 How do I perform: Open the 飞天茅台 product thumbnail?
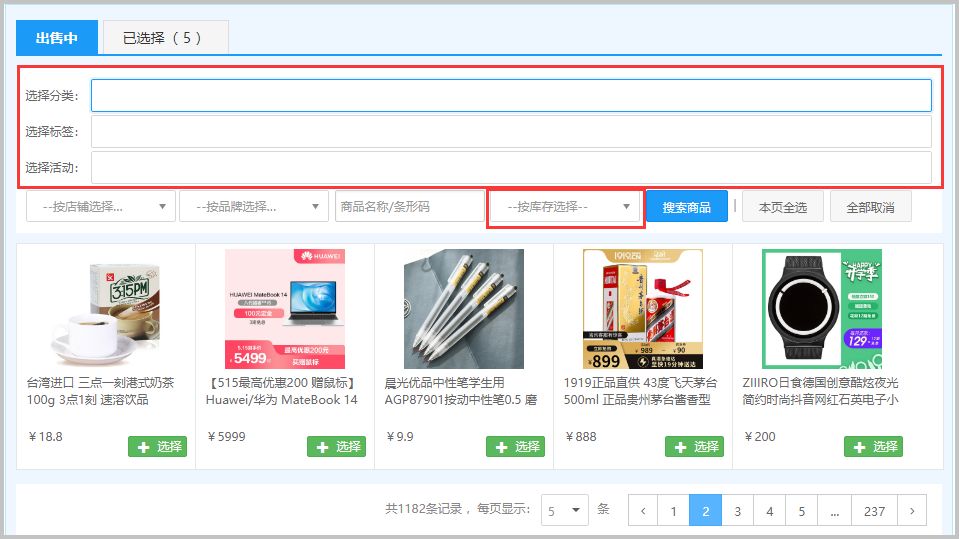coord(643,309)
